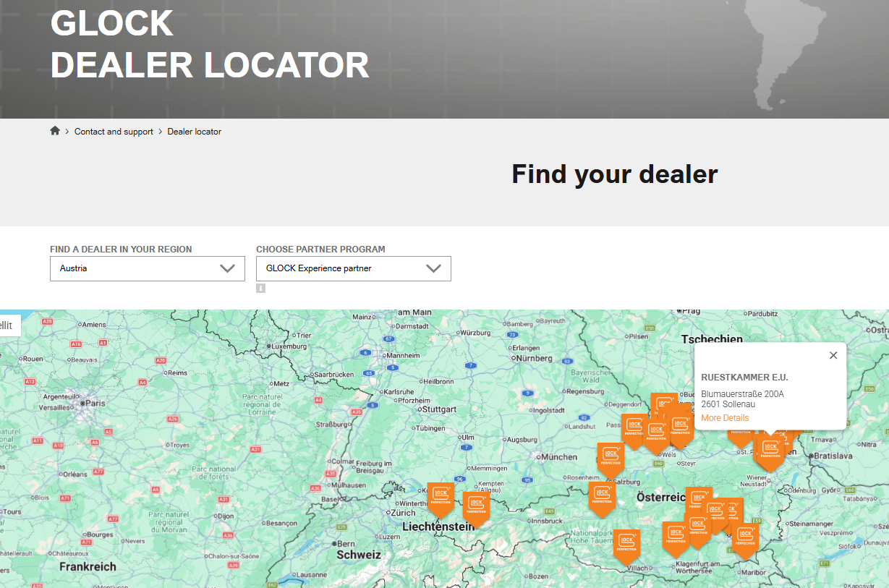Select the northernmost dealer marker near the Czech border
Screen dimensions: 889x588
click(x=664, y=406)
